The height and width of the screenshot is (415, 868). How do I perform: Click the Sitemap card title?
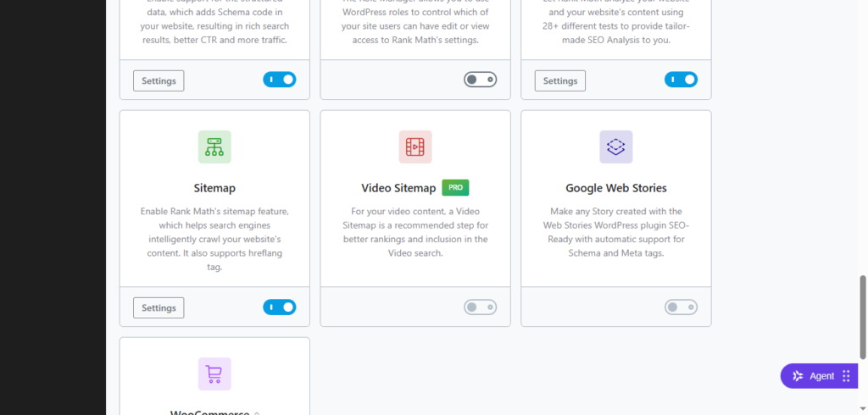214,188
